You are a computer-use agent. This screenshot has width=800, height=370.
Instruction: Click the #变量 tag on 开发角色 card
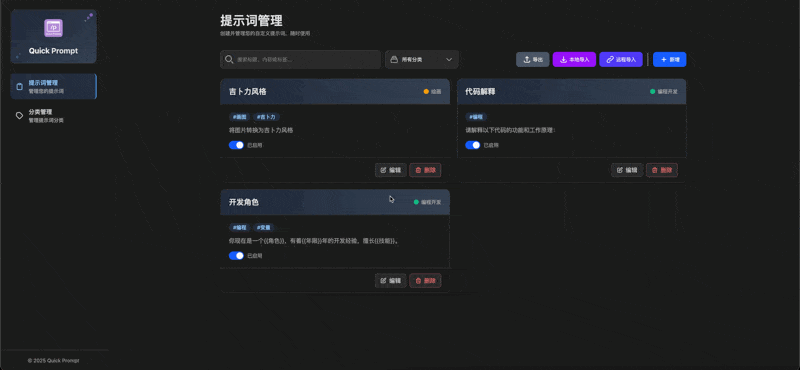[263, 228]
